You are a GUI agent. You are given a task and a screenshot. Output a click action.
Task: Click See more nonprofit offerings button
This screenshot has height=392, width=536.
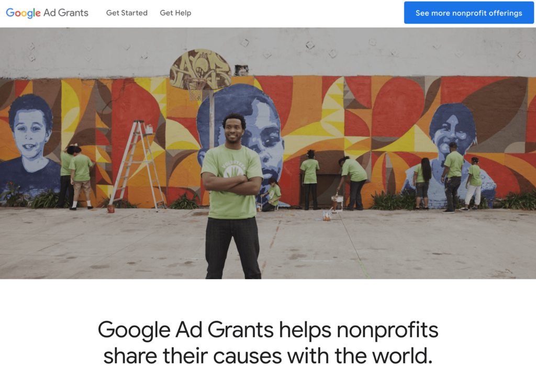coord(468,13)
